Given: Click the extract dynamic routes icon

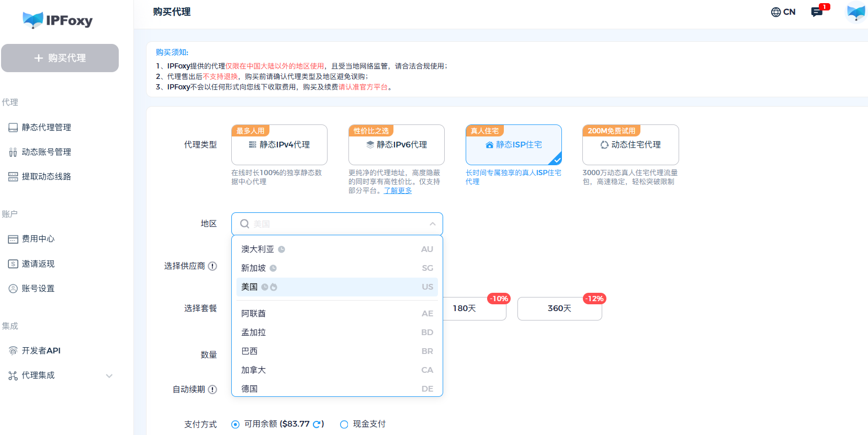Looking at the screenshot, I should click(x=13, y=177).
